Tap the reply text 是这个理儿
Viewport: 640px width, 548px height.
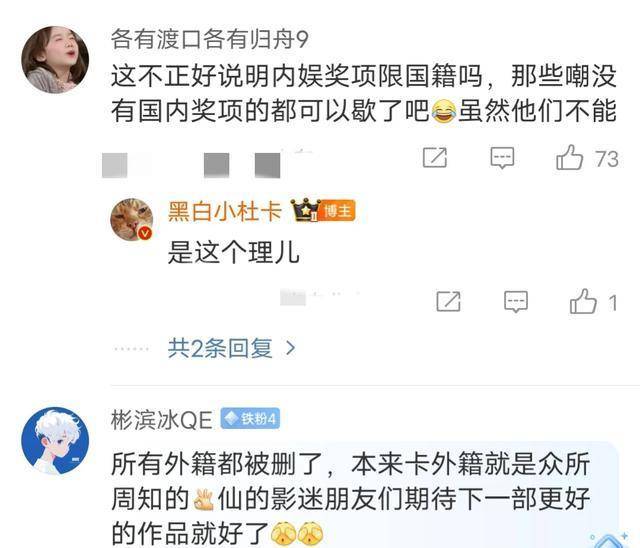point(234,253)
